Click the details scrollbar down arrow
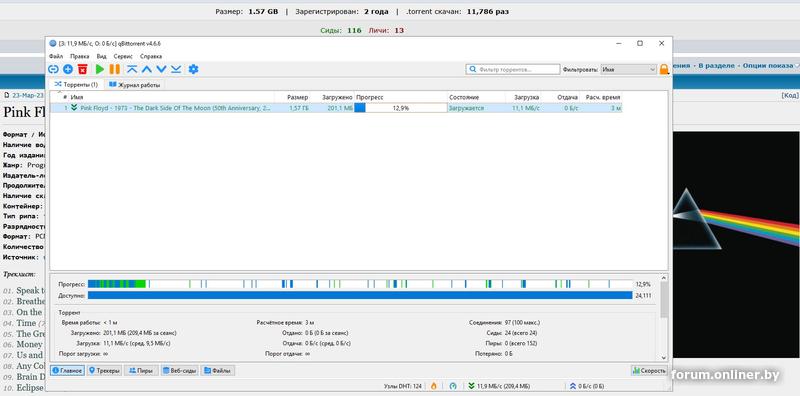The width and height of the screenshot is (800, 396). [x=664, y=358]
